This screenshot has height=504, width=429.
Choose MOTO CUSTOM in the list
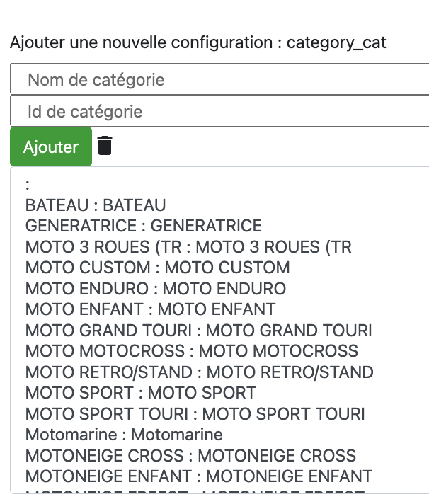(157, 268)
